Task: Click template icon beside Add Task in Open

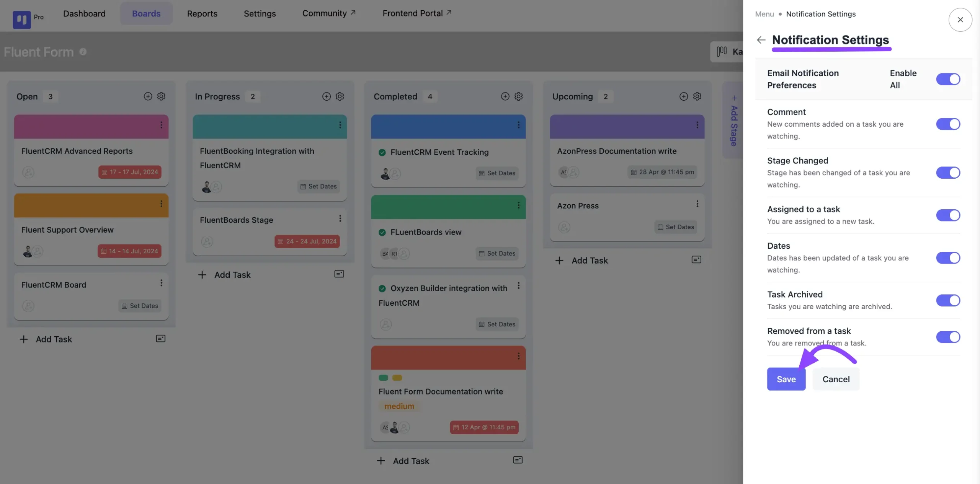Action: (160, 339)
